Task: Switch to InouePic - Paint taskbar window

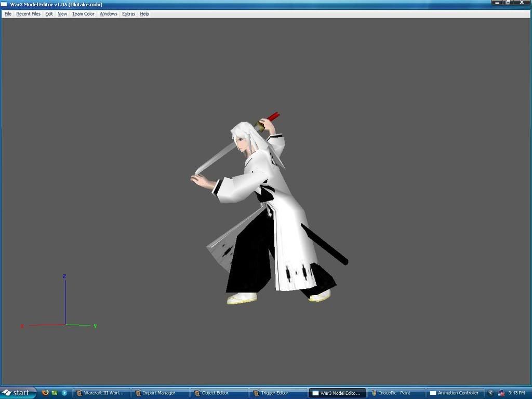Action: tap(396, 393)
